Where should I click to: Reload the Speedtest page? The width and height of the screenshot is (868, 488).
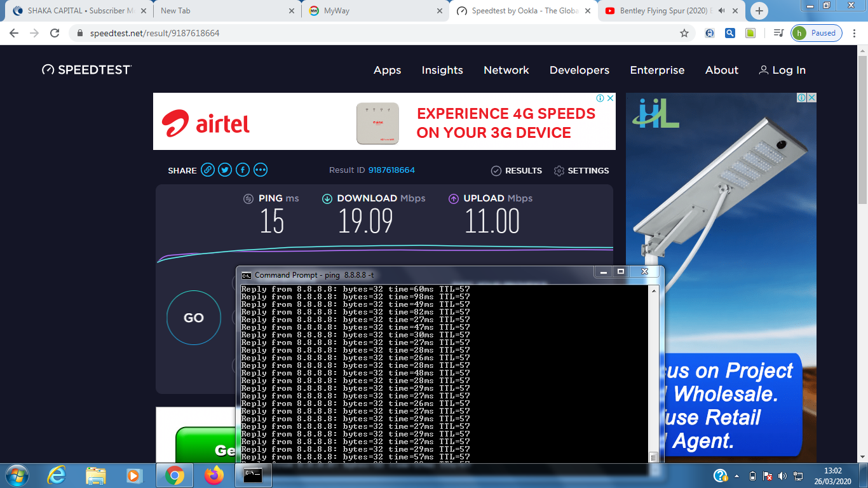click(x=55, y=33)
